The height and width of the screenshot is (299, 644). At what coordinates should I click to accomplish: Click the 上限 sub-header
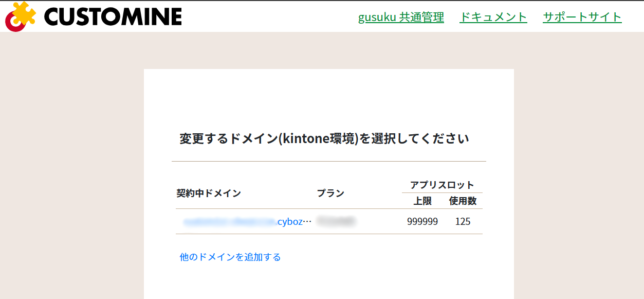(422, 201)
